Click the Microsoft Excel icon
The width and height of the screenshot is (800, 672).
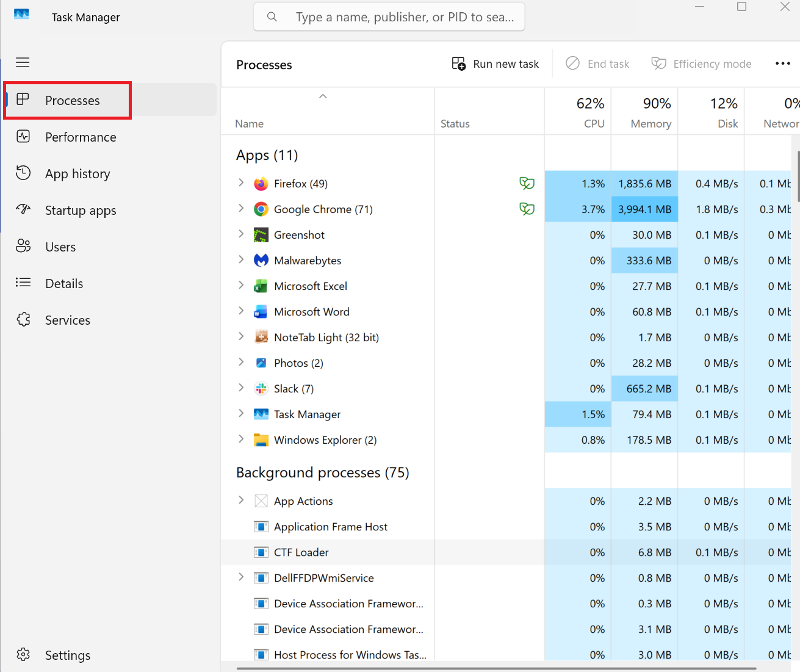click(261, 286)
